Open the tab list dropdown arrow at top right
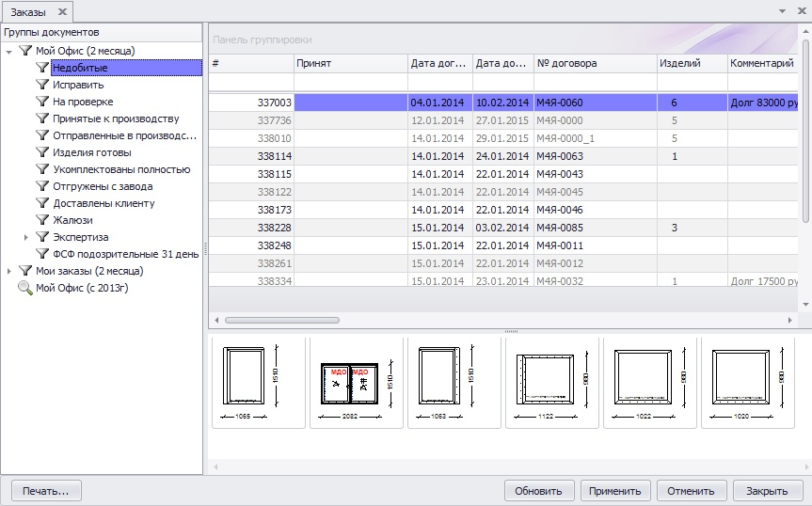 (783, 11)
